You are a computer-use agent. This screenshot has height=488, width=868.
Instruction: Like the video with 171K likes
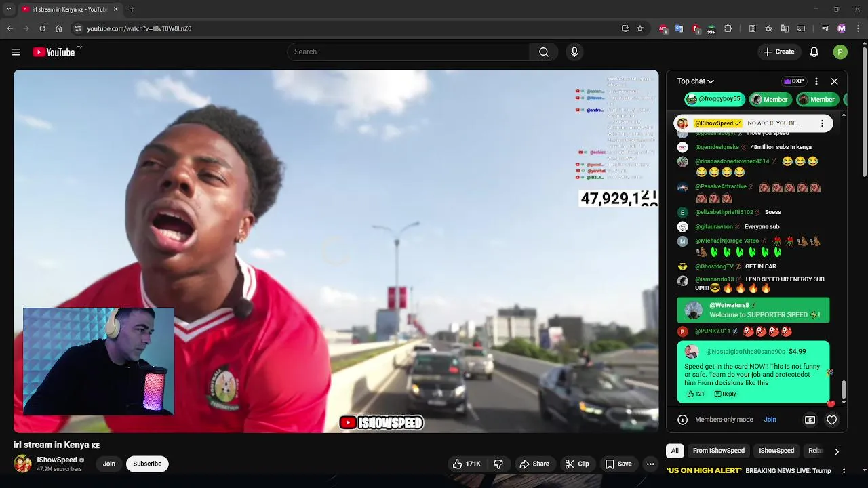467,464
